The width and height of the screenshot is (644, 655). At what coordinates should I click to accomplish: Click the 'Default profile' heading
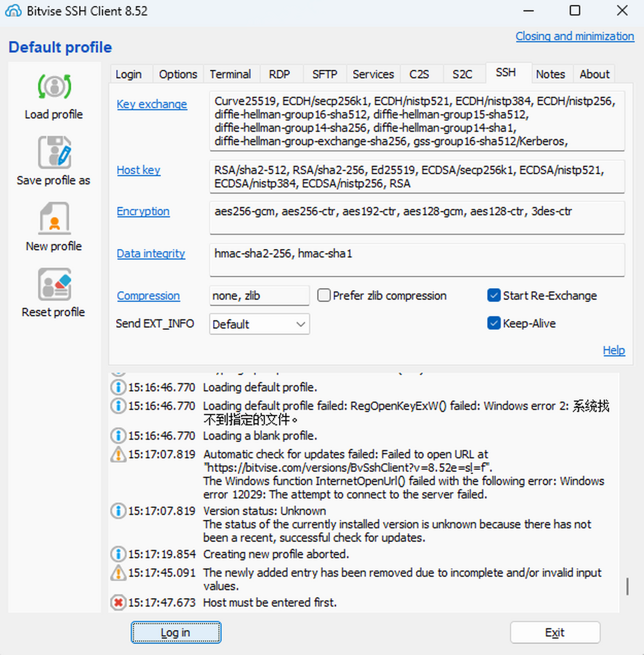[x=60, y=47]
